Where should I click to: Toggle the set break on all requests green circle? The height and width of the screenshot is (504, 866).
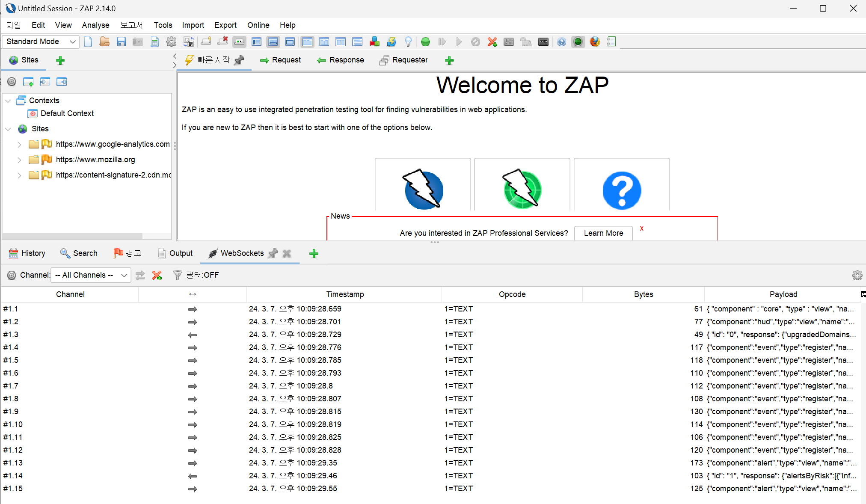(425, 42)
